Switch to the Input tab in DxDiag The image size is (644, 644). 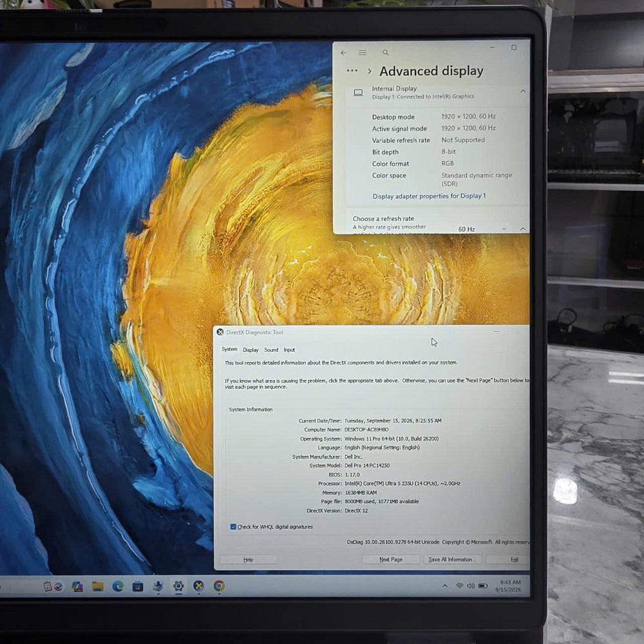tap(289, 350)
